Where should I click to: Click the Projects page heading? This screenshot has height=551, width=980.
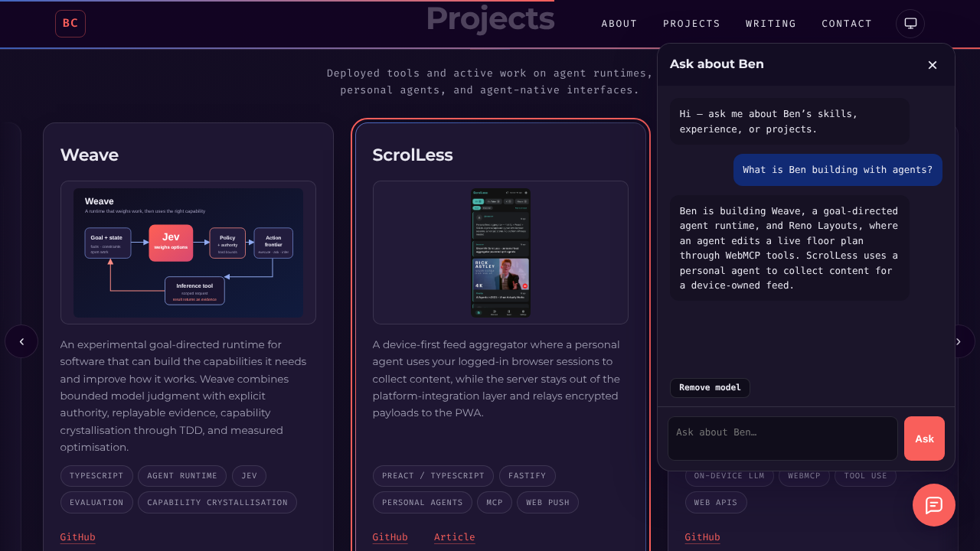point(490,18)
